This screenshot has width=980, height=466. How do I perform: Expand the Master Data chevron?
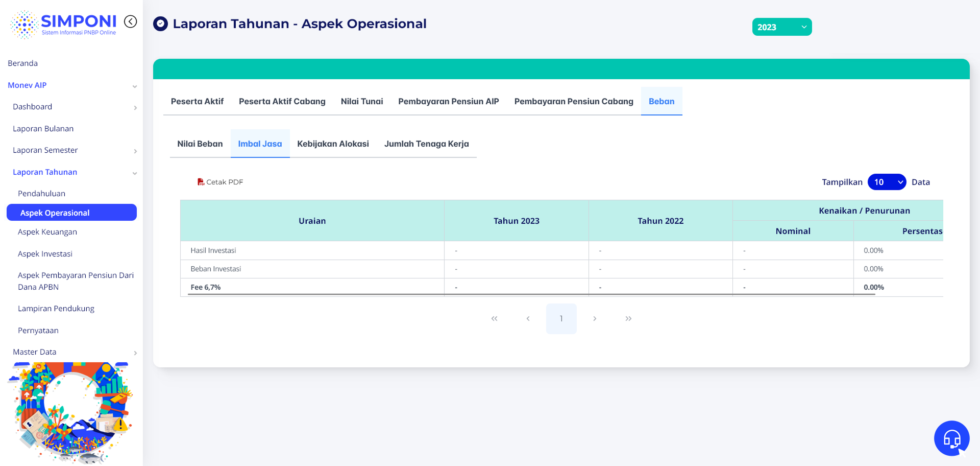click(x=135, y=353)
